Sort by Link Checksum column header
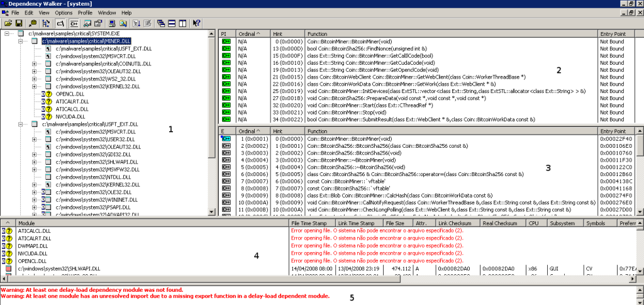644x305 pixels. [458, 223]
